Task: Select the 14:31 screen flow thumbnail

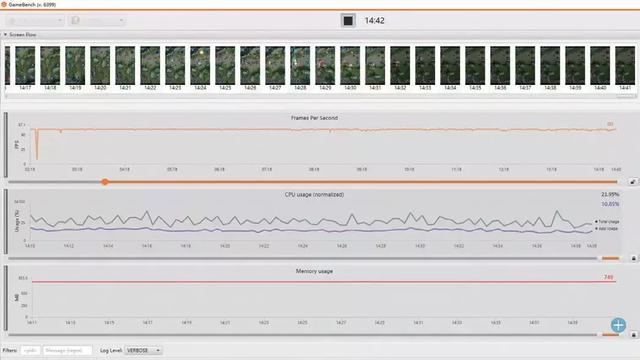Action: [375, 65]
